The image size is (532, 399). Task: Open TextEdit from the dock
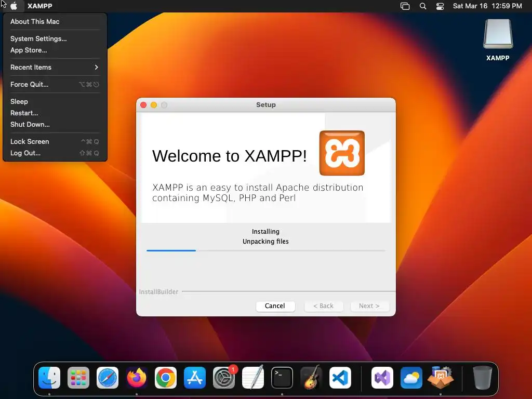coord(253,377)
